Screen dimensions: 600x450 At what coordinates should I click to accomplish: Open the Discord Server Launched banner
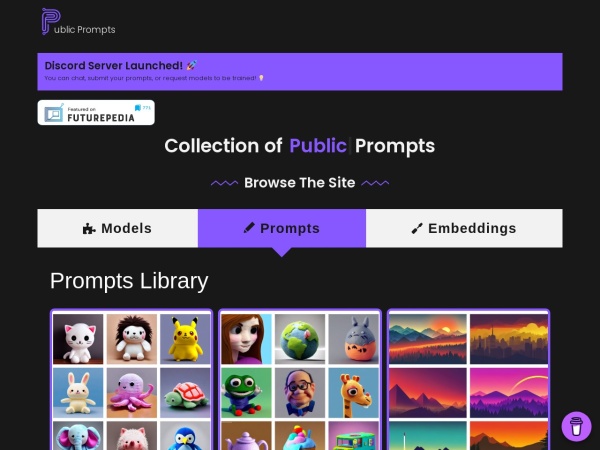(x=300, y=72)
